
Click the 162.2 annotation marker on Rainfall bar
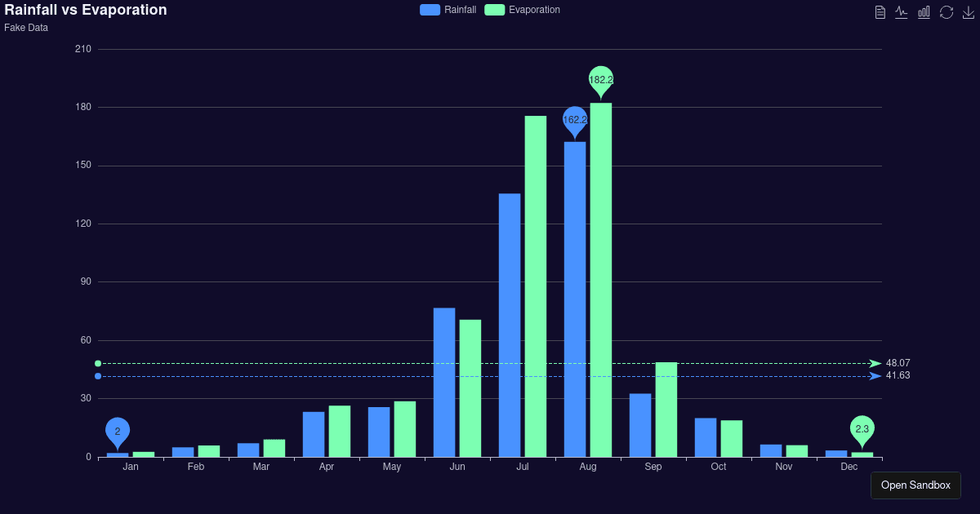(575, 120)
